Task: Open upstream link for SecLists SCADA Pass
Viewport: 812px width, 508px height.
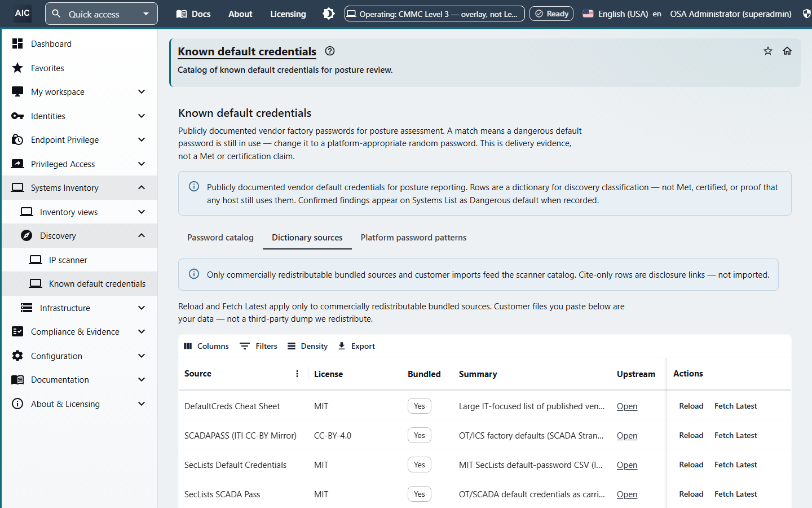Action: point(627,494)
